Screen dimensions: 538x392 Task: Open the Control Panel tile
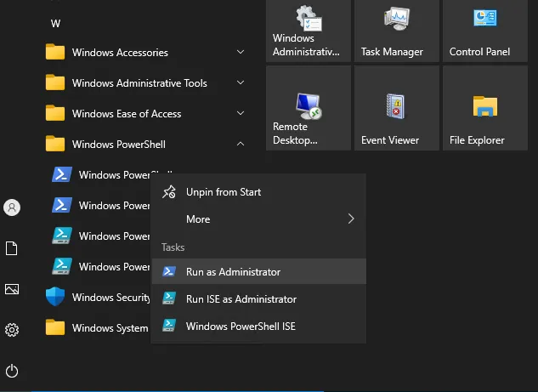[x=484, y=32]
